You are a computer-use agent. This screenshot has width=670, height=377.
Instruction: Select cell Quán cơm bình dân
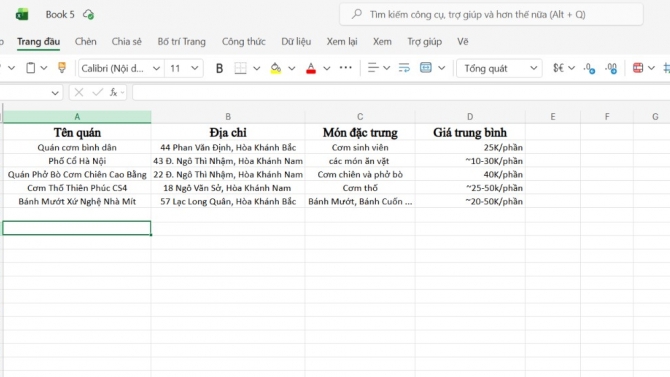tap(77, 147)
